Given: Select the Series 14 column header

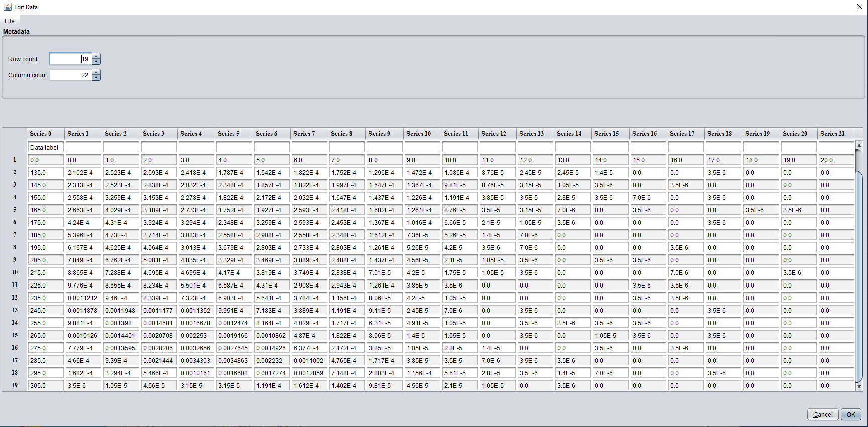Looking at the screenshot, I should (573, 134).
